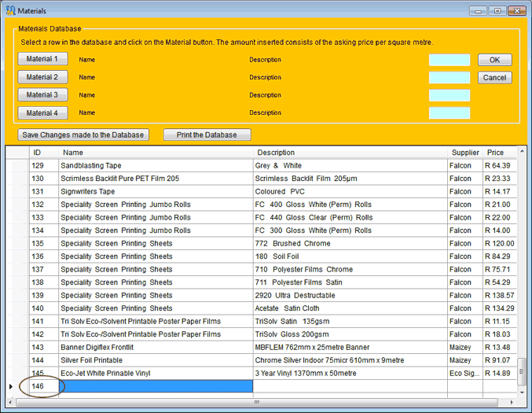
Task: Click the Material 1 button
Action: tap(42, 59)
